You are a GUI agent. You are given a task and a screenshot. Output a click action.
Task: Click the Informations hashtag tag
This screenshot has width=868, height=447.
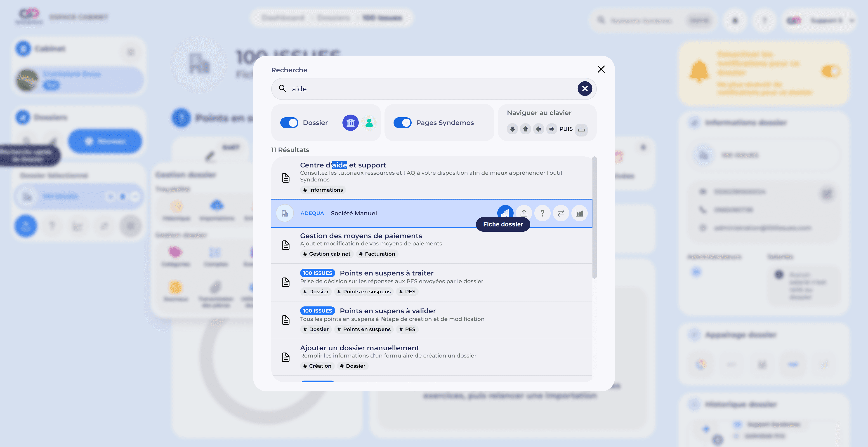[x=323, y=190]
